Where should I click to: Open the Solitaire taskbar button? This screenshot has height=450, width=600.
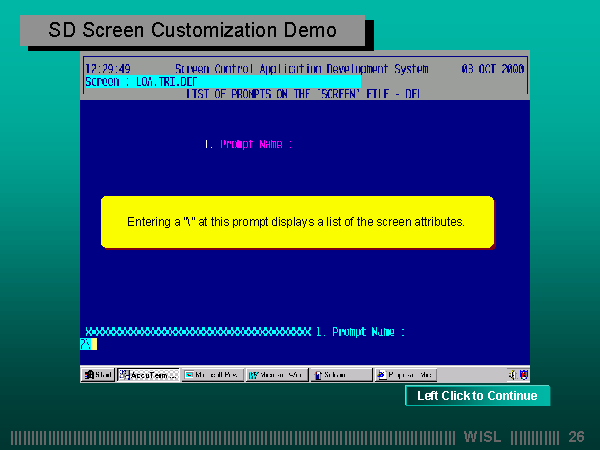tap(341, 375)
